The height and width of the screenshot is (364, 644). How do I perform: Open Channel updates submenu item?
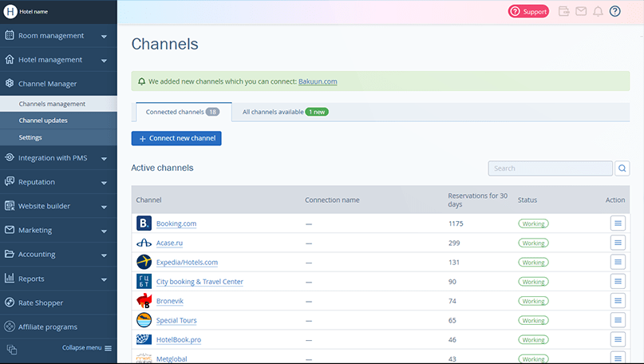(58, 121)
